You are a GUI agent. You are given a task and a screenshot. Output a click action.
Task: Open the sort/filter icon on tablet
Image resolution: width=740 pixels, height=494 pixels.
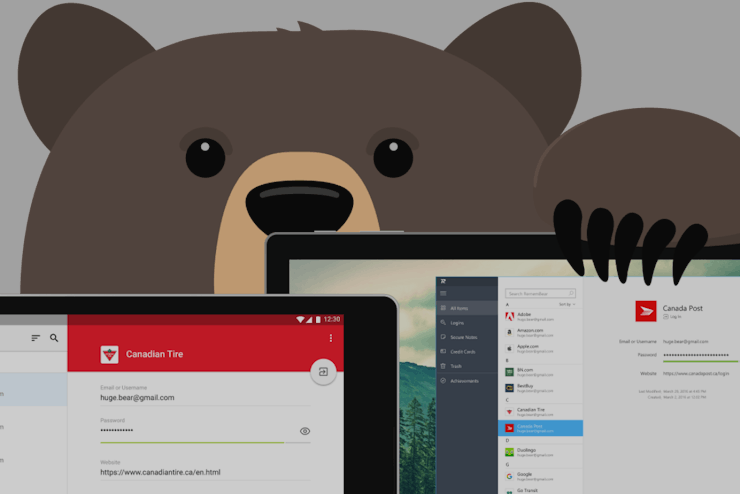click(x=36, y=338)
